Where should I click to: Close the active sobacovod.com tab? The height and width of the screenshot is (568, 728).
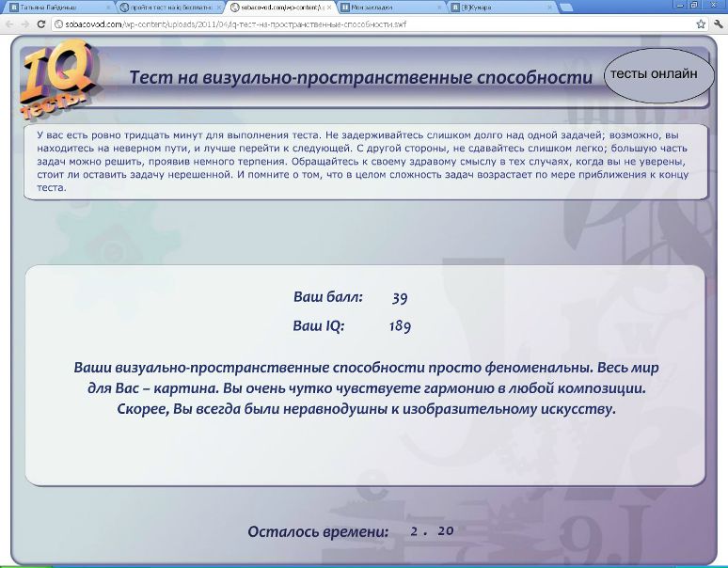coord(330,7)
